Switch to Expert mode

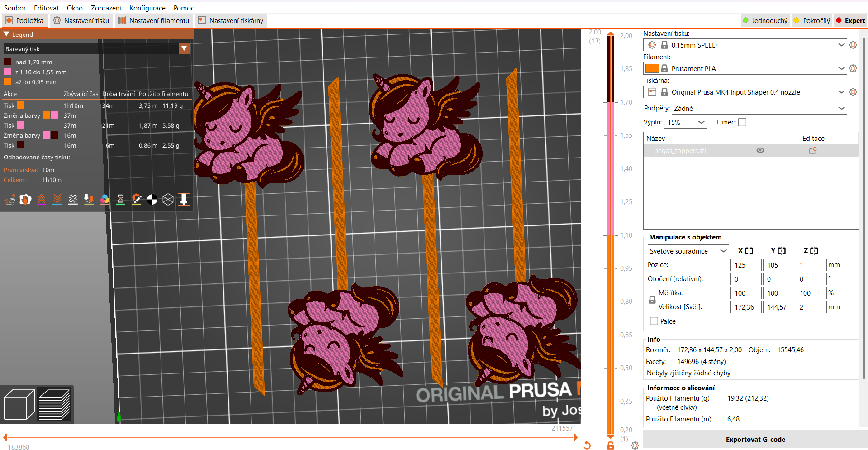[850, 21]
